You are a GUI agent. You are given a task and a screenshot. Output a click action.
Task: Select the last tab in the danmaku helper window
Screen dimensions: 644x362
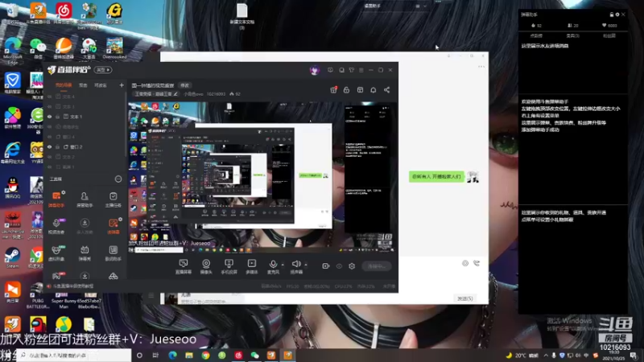pos(609,35)
